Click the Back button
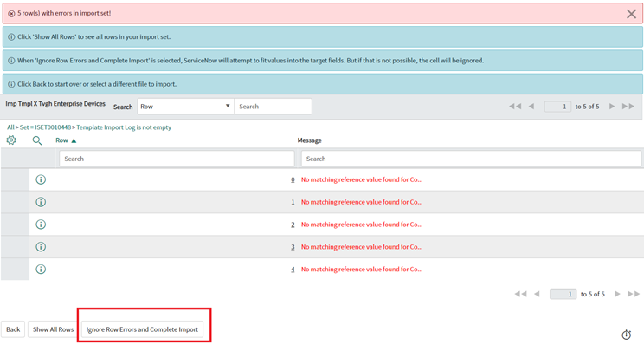 point(13,329)
